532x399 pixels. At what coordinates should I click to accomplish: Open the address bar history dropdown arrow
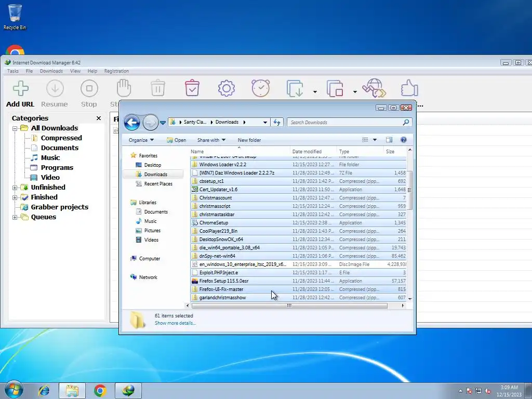[265, 122]
